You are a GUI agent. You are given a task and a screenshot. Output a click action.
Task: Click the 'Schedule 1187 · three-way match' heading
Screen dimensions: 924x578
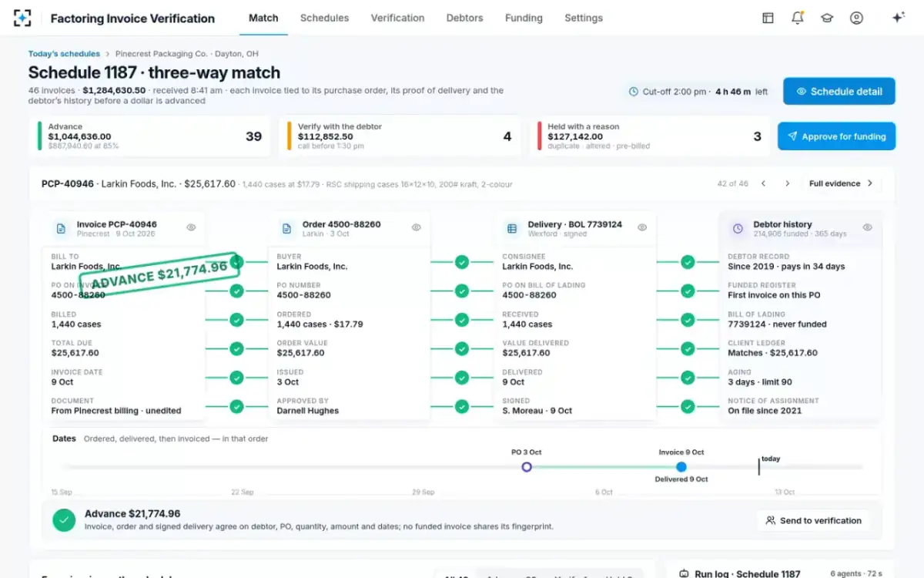click(x=154, y=73)
